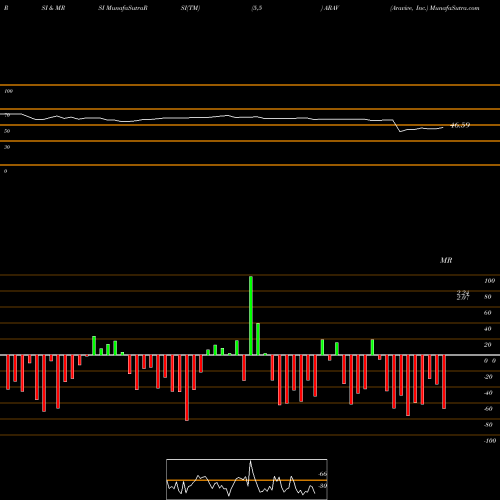
Task: Click the '40' label on the MR axis
Action: [488, 329]
